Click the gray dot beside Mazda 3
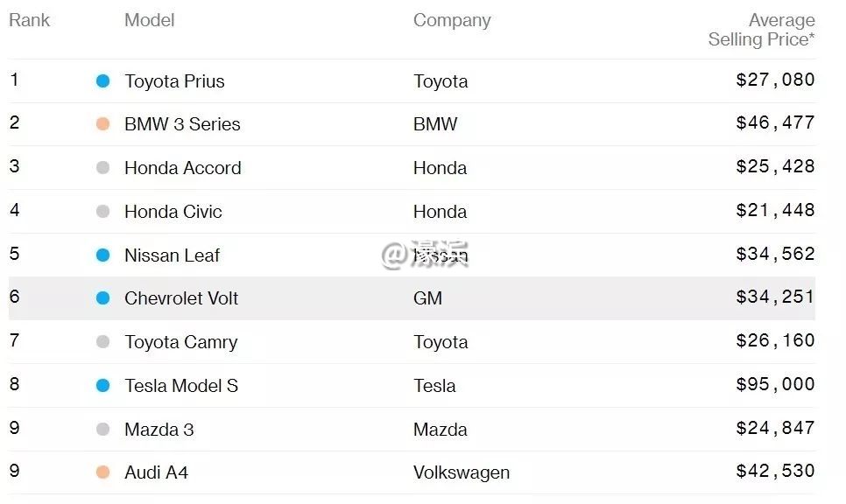The width and height of the screenshot is (846, 504). point(102,430)
